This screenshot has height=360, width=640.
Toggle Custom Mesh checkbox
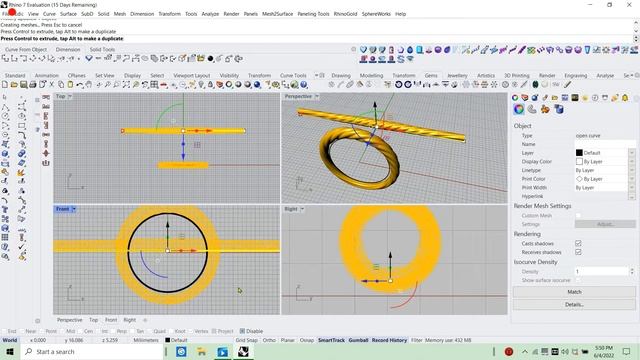coord(578,216)
